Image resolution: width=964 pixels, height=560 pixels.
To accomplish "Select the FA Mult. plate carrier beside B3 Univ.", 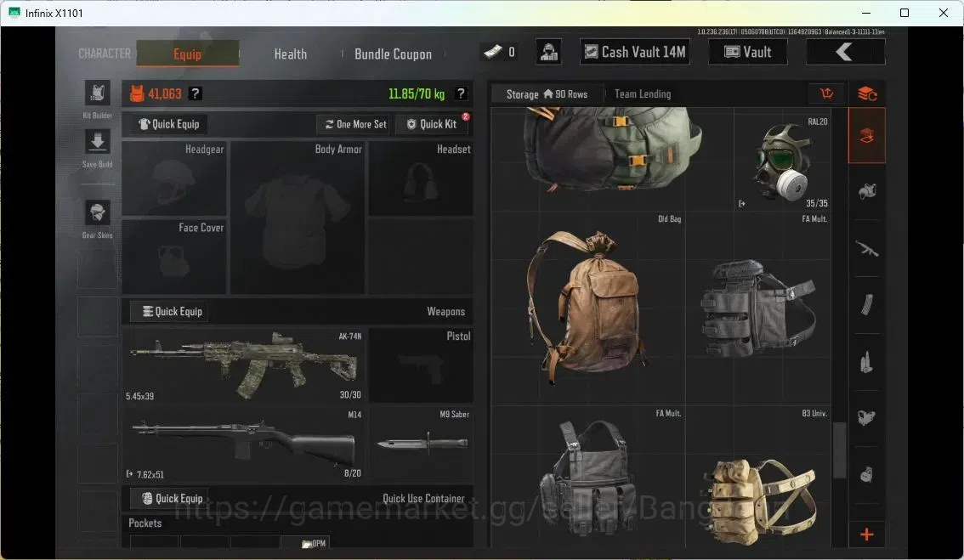I will (587, 477).
